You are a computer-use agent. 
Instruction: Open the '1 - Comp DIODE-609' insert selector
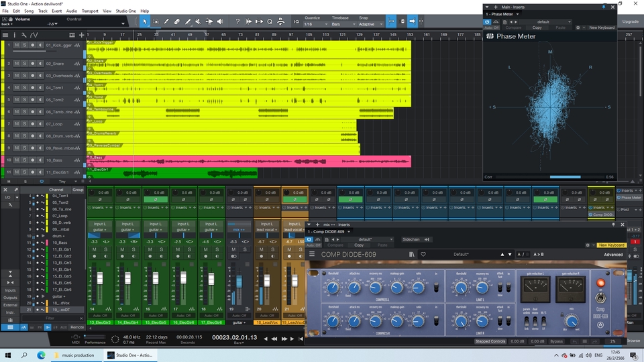[329, 231]
